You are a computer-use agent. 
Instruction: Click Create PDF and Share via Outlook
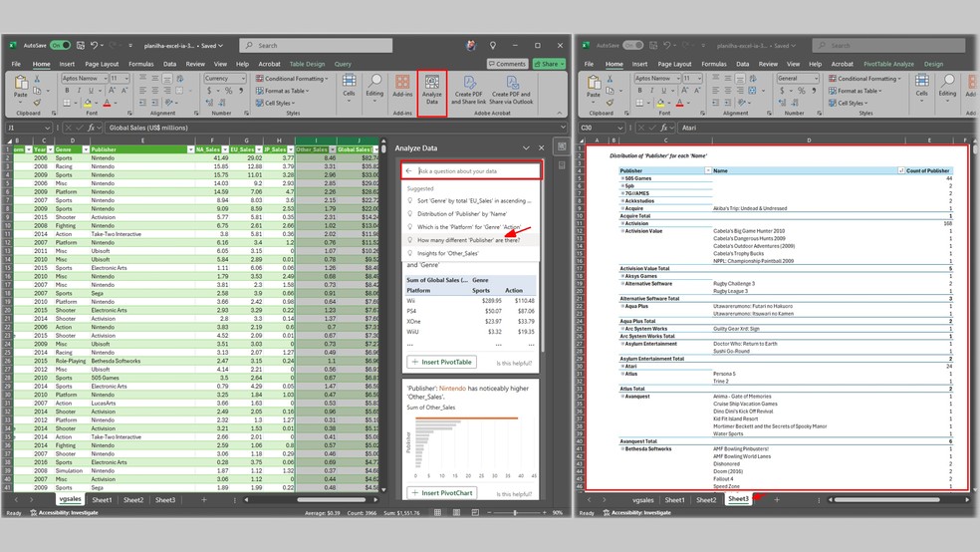click(511, 90)
